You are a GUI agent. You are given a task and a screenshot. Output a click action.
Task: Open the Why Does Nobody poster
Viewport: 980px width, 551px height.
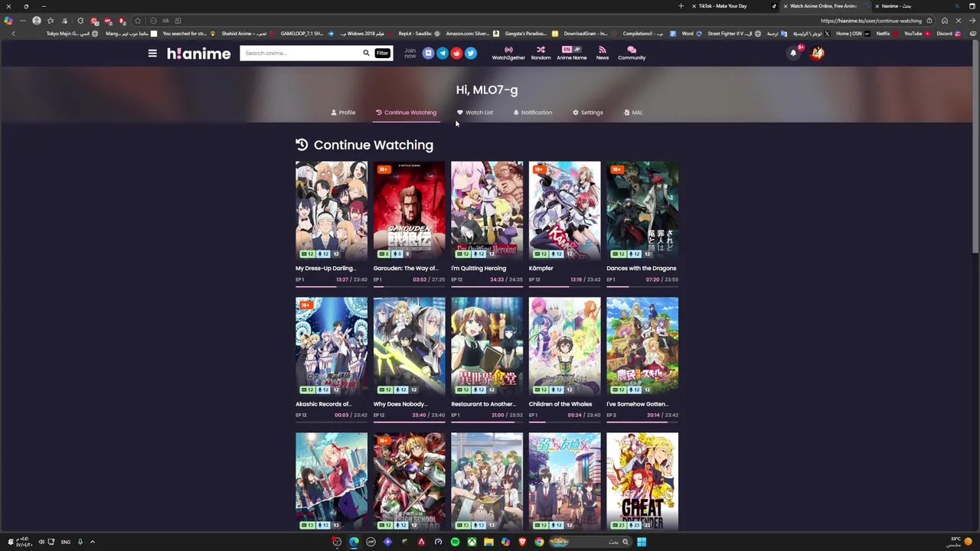tap(409, 347)
